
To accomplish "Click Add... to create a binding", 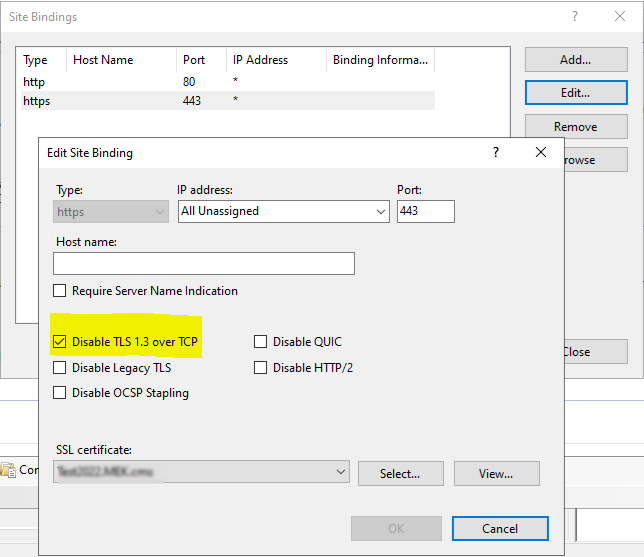I will point(575,60).
